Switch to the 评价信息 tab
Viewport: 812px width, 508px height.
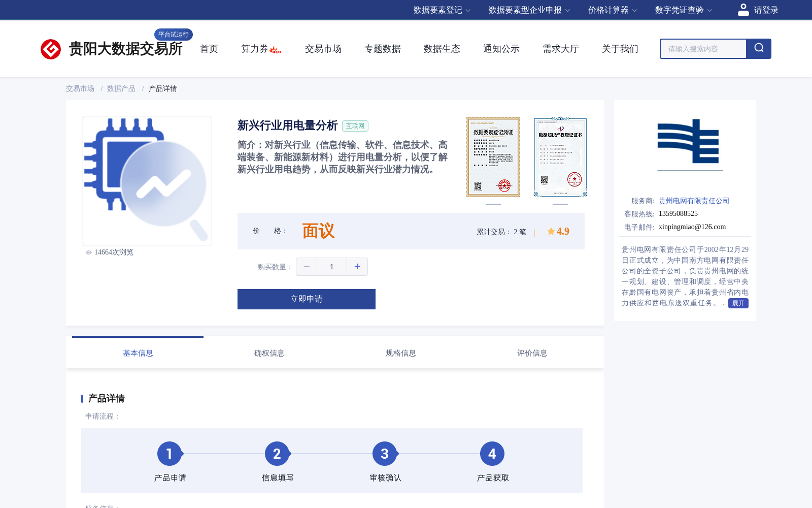532,353
